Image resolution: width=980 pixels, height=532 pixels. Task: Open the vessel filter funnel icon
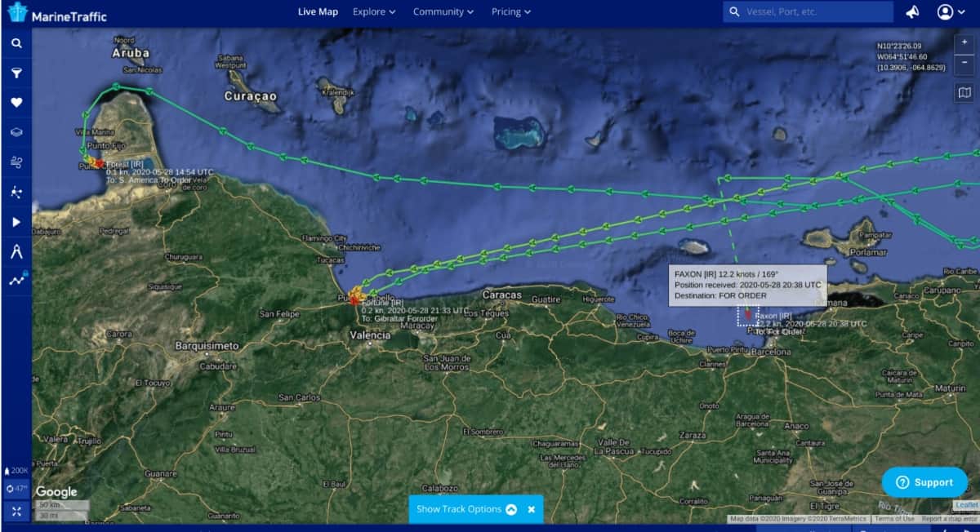[16, 73]
